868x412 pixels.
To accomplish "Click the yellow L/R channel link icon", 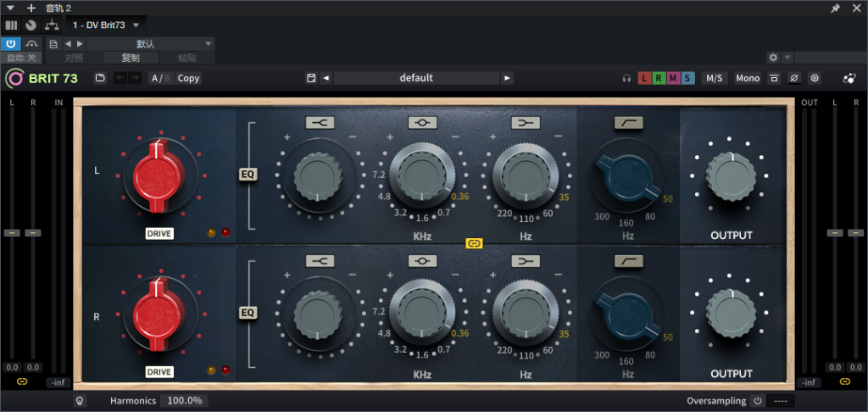I will coord(475,243).
